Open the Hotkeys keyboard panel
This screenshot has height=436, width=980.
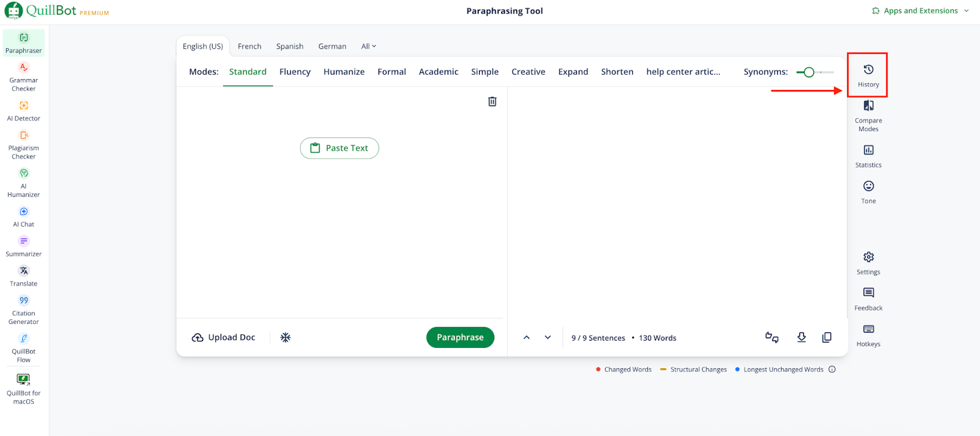coord(868,335)
